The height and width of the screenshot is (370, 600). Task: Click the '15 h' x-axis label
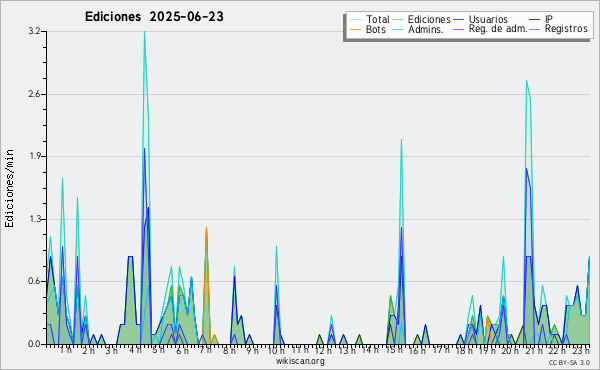coord(394,350)
